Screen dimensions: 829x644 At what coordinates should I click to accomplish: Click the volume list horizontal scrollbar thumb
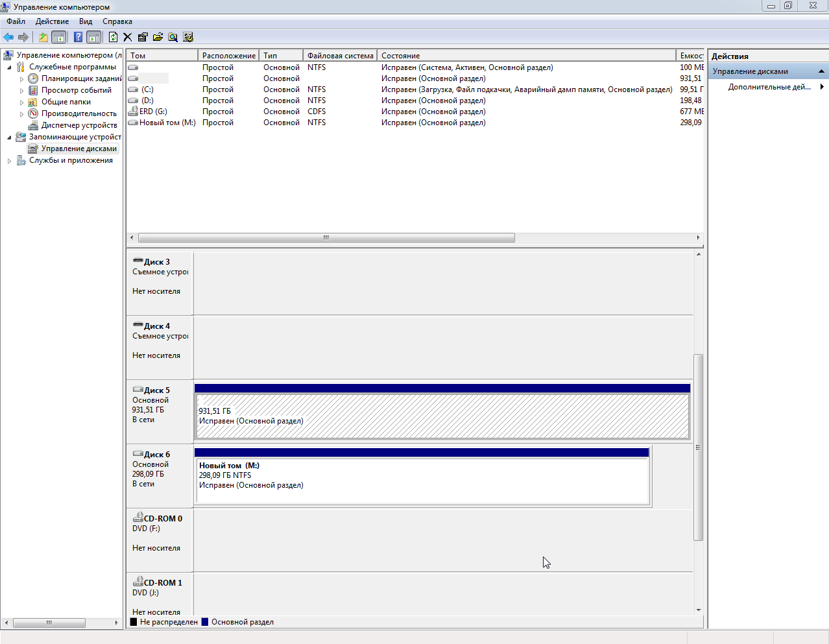326,238
